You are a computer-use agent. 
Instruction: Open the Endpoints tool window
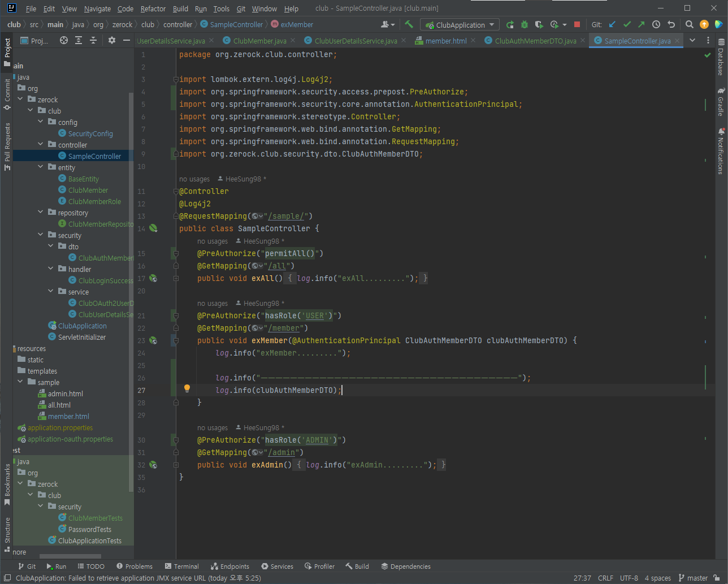click(x=230, y=566)
